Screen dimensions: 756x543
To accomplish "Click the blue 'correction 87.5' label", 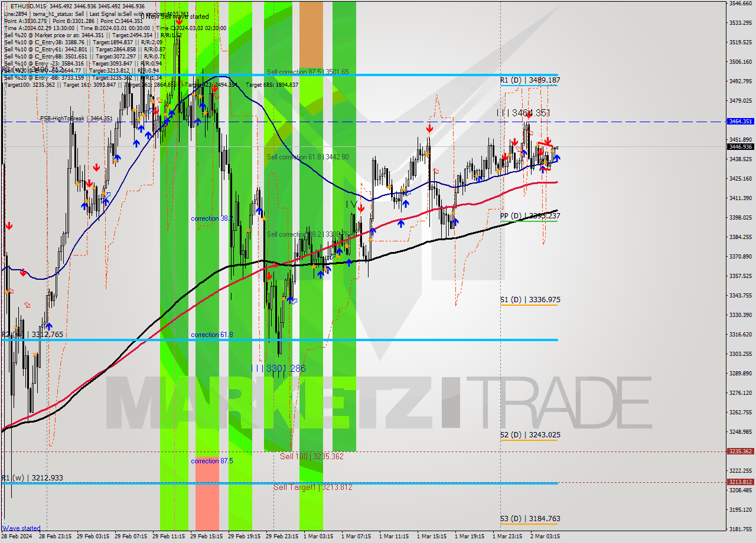I will pyautogui.click(x=211, y=461).
